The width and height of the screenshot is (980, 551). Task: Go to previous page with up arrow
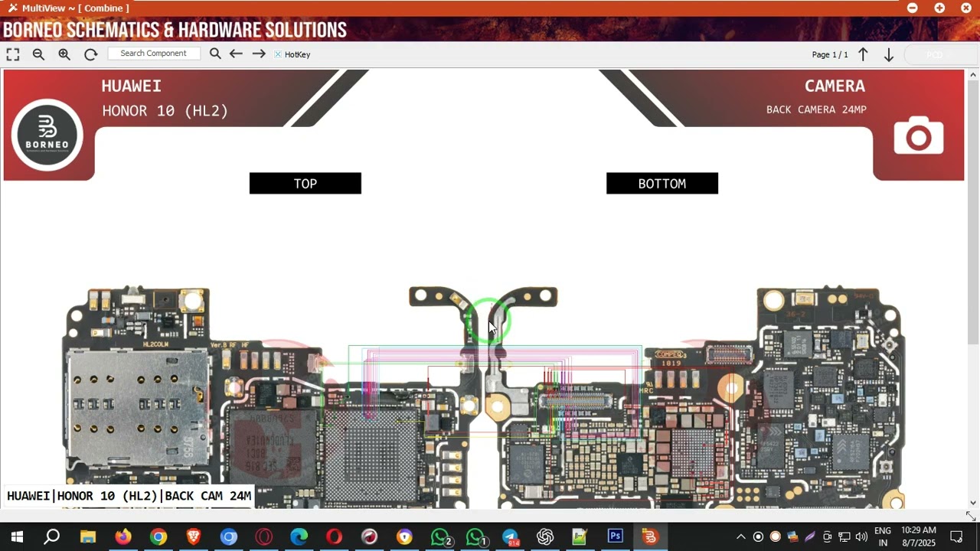pos(863,54)
